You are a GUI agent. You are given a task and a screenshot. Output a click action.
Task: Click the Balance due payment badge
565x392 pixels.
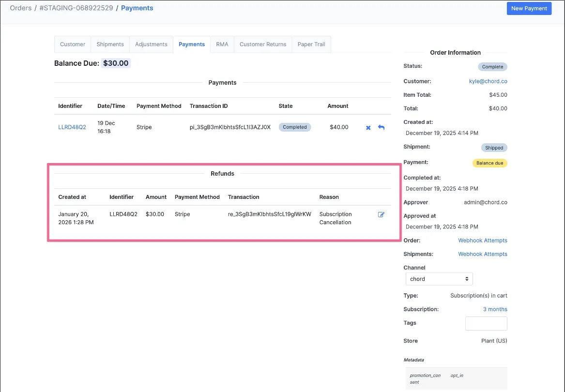click(x=489, y=163)
